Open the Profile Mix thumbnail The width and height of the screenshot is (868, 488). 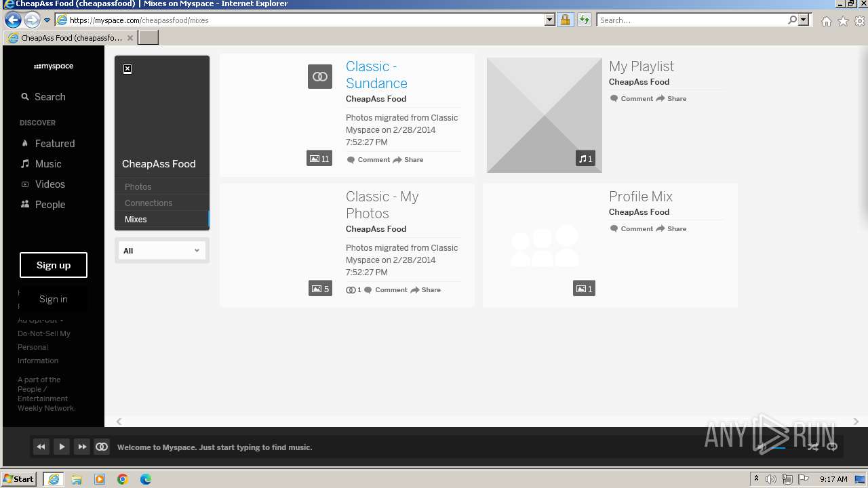(545, 245)
